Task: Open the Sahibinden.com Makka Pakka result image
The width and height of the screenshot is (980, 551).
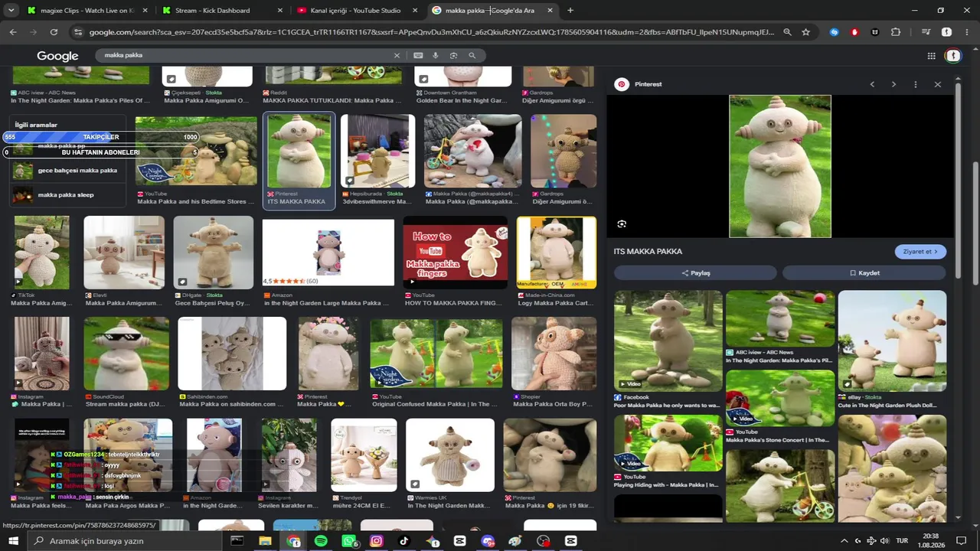Action: click(x=232, y=354)
